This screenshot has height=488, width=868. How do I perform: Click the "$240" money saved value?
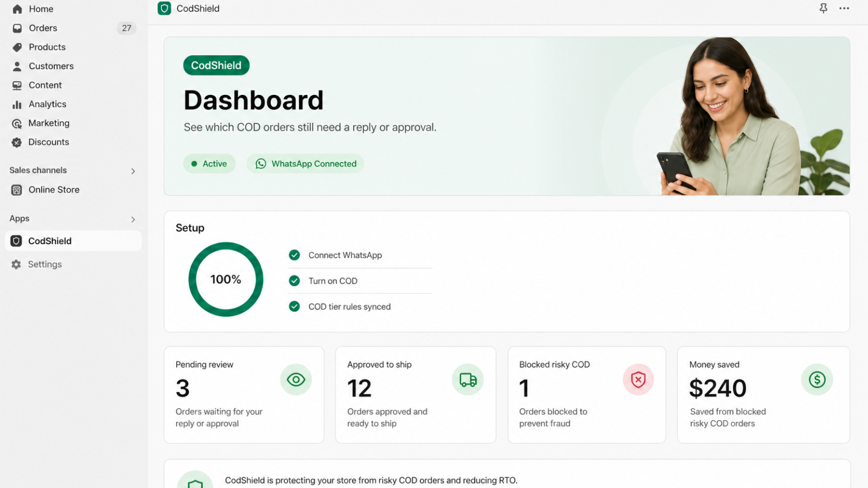click(x=718, y=388)
